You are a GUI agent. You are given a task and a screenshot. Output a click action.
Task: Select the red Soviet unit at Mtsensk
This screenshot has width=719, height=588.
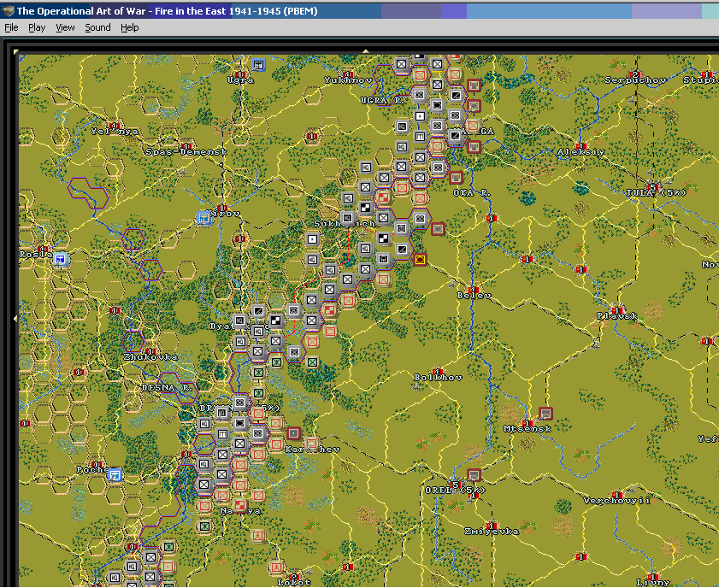[545, 414]
